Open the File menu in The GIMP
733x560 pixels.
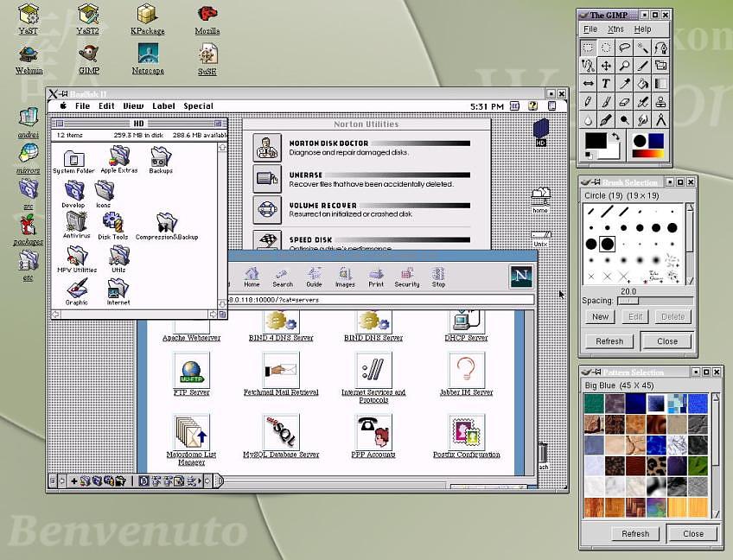click(590, 29)
